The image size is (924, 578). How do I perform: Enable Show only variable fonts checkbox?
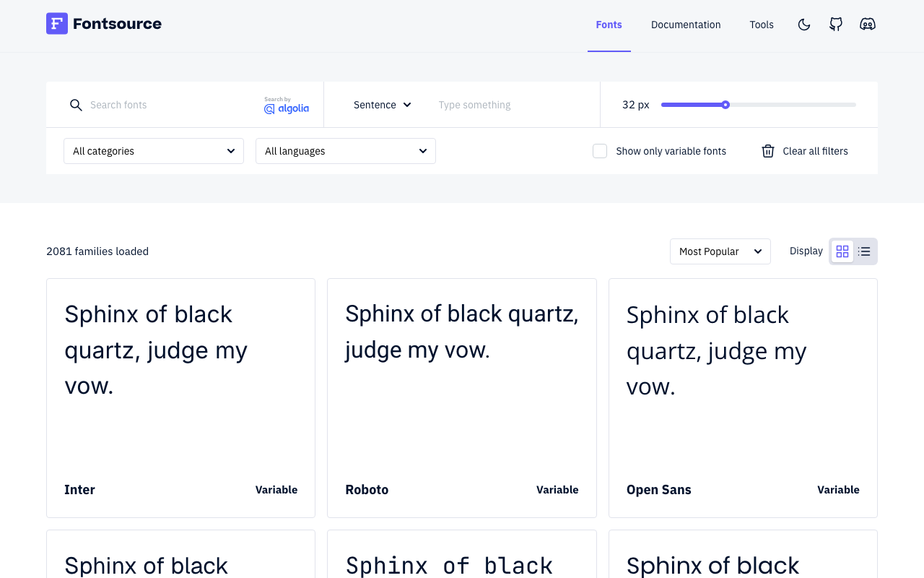point(600,151)
